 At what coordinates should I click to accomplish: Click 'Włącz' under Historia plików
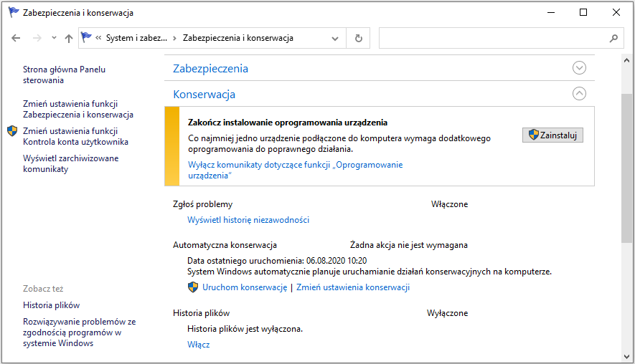click(199, 345)
